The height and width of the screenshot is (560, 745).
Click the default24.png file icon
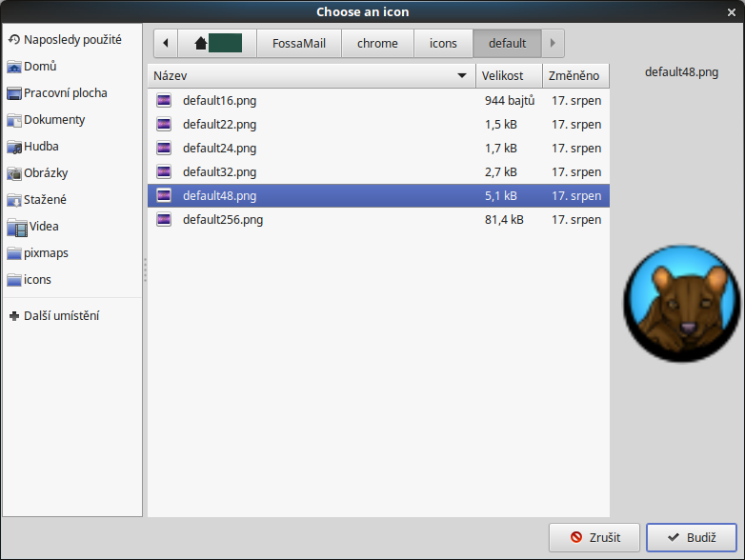[164, 148]
